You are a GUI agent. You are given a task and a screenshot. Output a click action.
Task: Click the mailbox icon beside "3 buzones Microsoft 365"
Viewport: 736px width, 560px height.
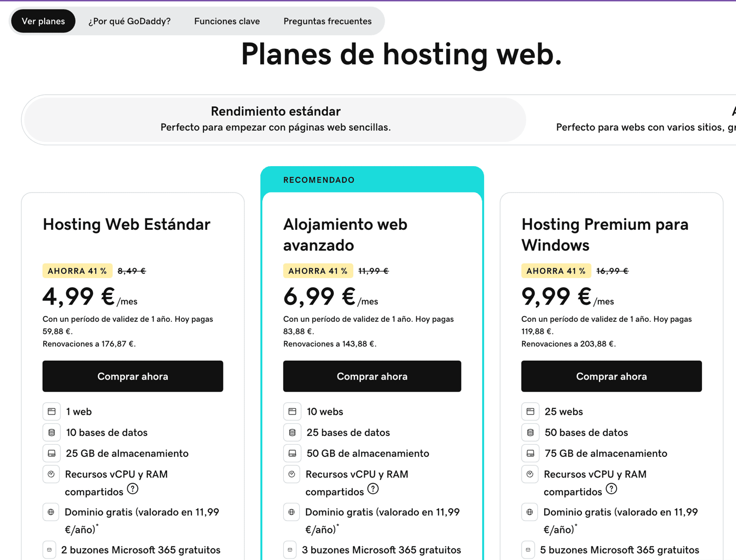pyautogui.click(x=290, y=550)
